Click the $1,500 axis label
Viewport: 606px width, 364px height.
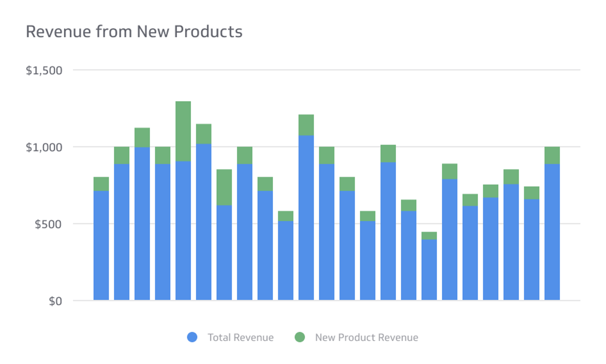click(x=44, y=70)
